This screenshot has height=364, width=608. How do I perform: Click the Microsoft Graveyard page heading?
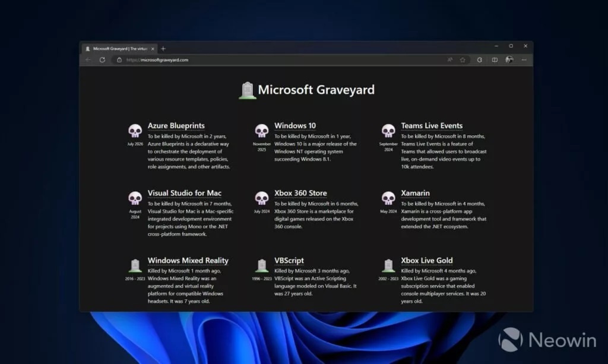click(x=316, y=90)
